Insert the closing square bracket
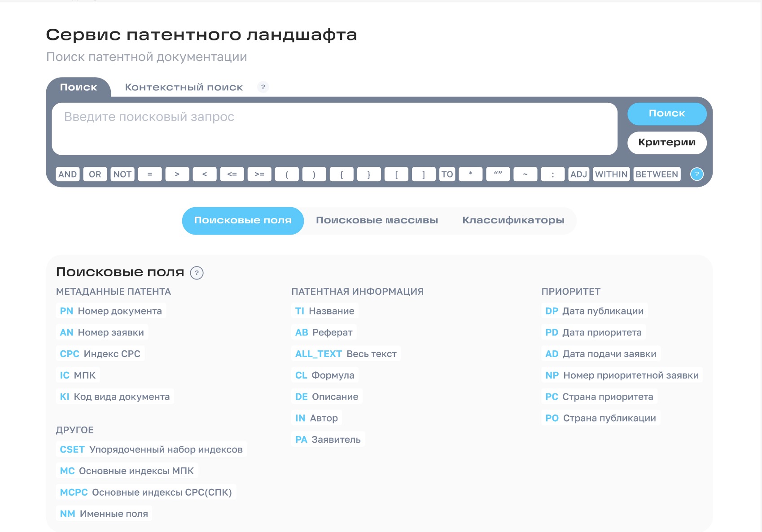 pos(424,174)
